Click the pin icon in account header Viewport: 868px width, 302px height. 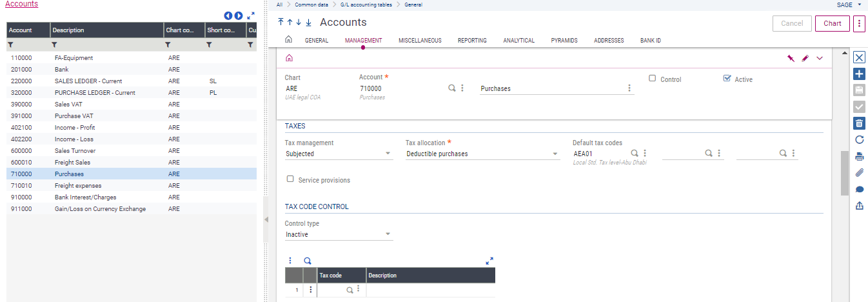tap(791, 58)
